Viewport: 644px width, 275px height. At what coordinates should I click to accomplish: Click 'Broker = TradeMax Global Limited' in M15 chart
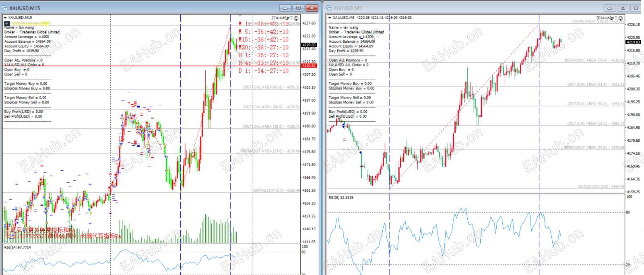click(32, 32)
